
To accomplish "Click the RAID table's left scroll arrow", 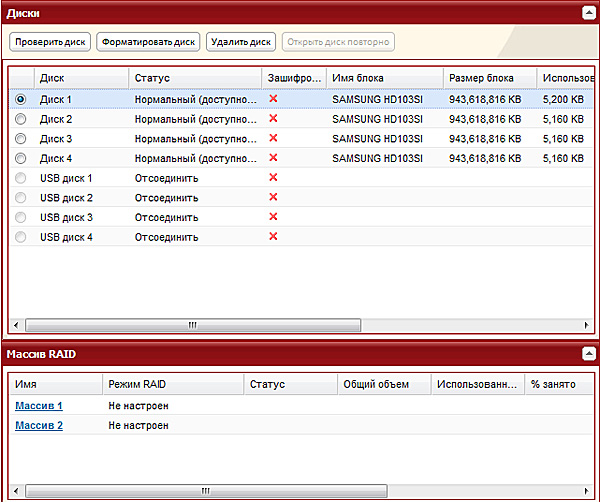I will pyautogui.click(x=15, y=491).
